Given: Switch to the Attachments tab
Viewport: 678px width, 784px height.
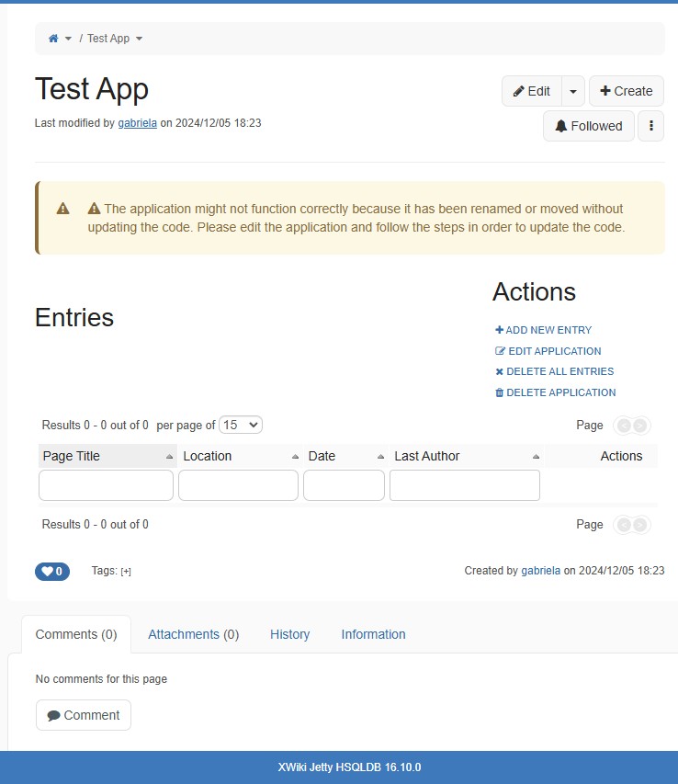Looking at the screenshot, I should (x=193, y=634).
